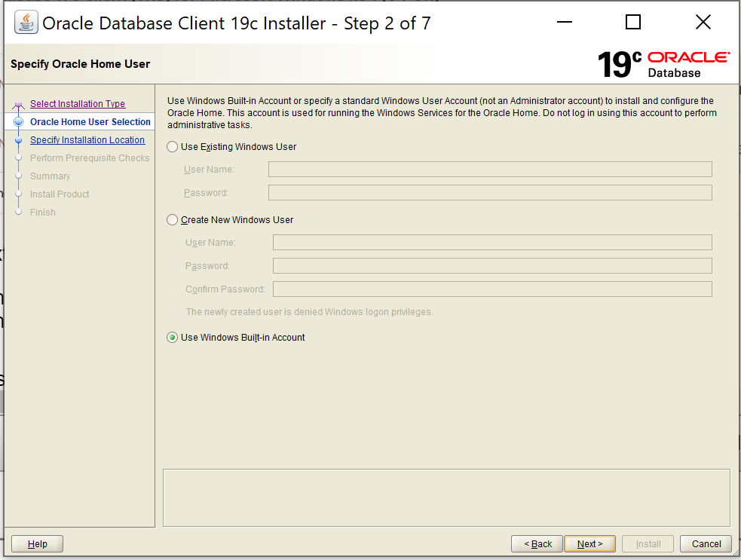This screenshot has width=741, height=560.
Task: Maximize the Oracle installer window
Action: coord(633,23)
